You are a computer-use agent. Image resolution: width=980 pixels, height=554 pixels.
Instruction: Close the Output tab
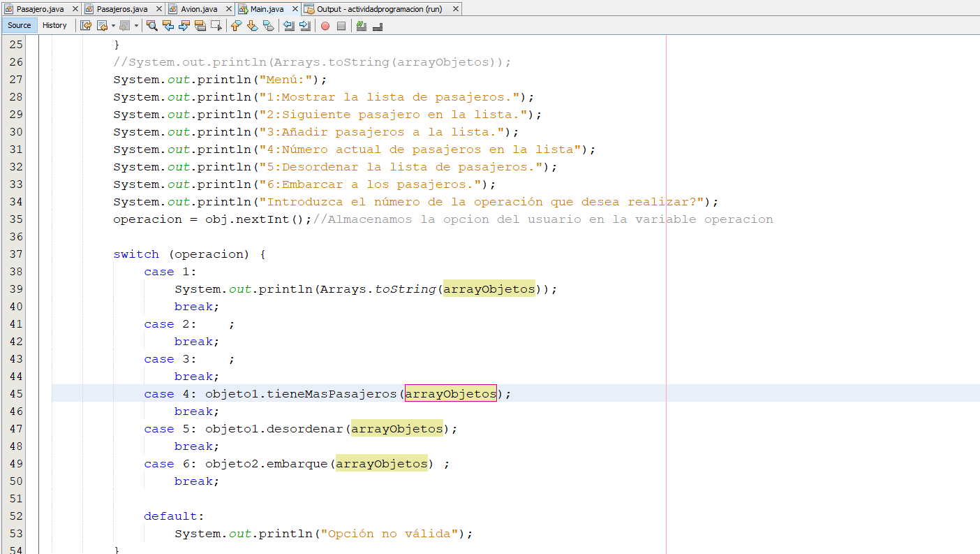pyautogui.click(x=455, y=9)
